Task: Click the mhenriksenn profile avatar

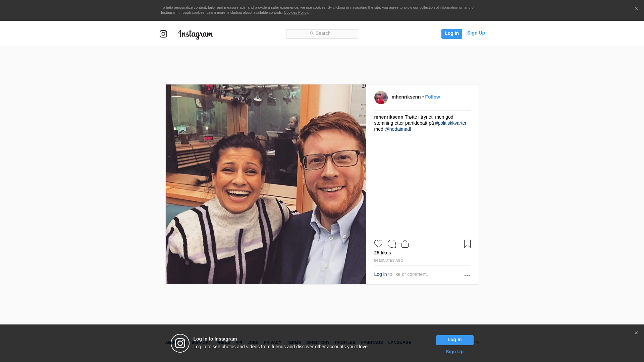Action: pos(381,98)
